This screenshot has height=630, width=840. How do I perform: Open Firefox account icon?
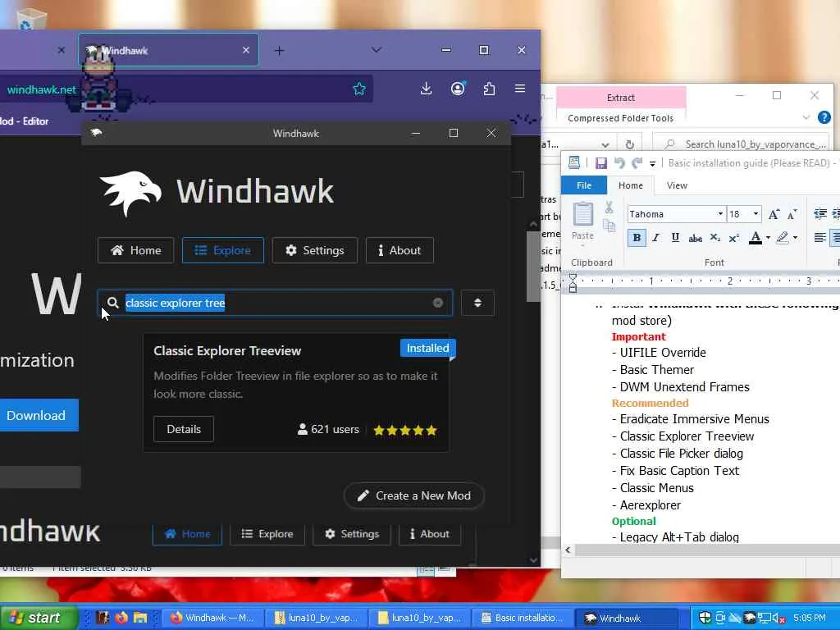click(458, 89)
